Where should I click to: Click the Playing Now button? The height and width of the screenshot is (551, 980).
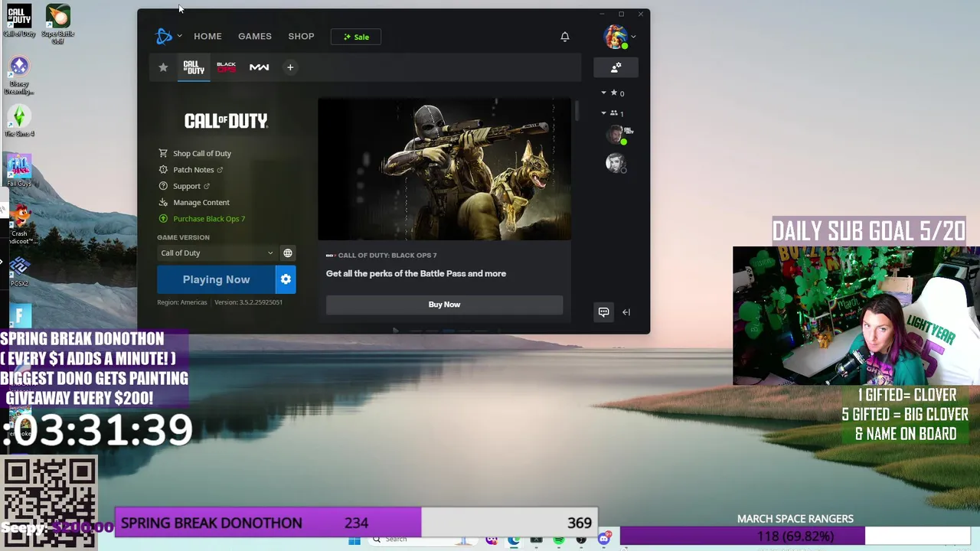216,279
